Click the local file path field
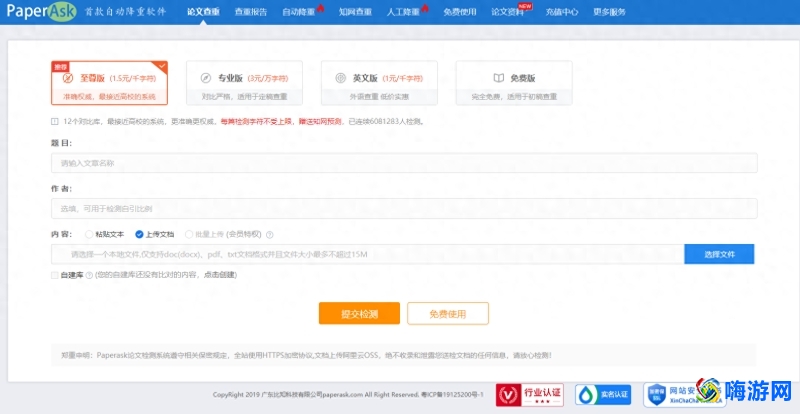 (x=367, y=254)
